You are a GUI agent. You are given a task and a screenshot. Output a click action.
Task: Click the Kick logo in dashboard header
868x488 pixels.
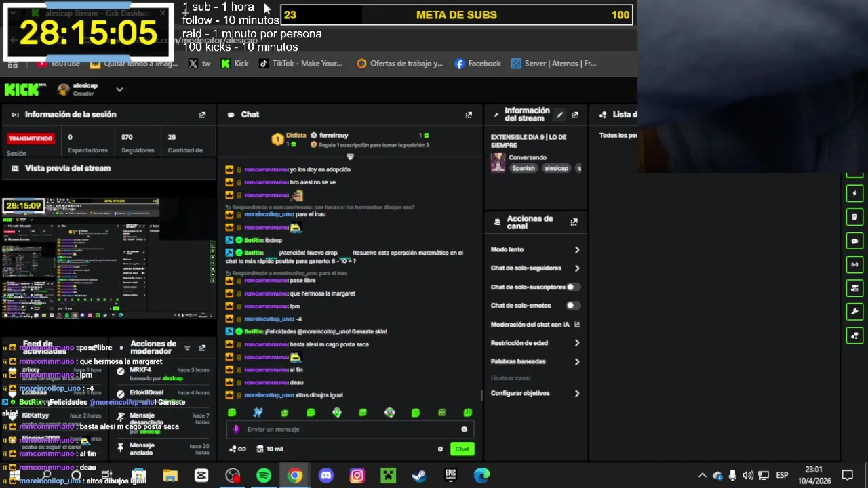(x=24, y=89)
